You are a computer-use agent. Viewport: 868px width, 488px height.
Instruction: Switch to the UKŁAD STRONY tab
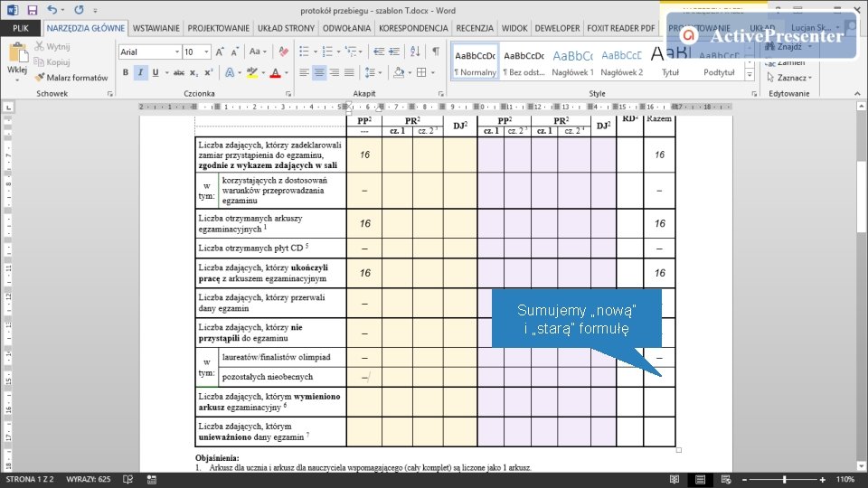pos(286,28)
